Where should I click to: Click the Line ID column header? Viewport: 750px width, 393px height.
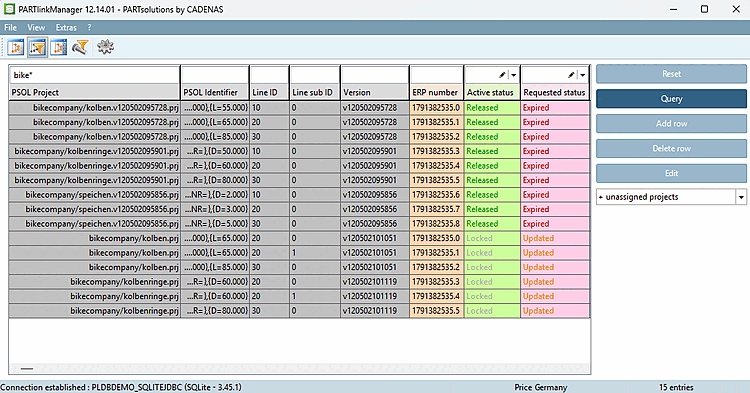(x=269, y=92)
